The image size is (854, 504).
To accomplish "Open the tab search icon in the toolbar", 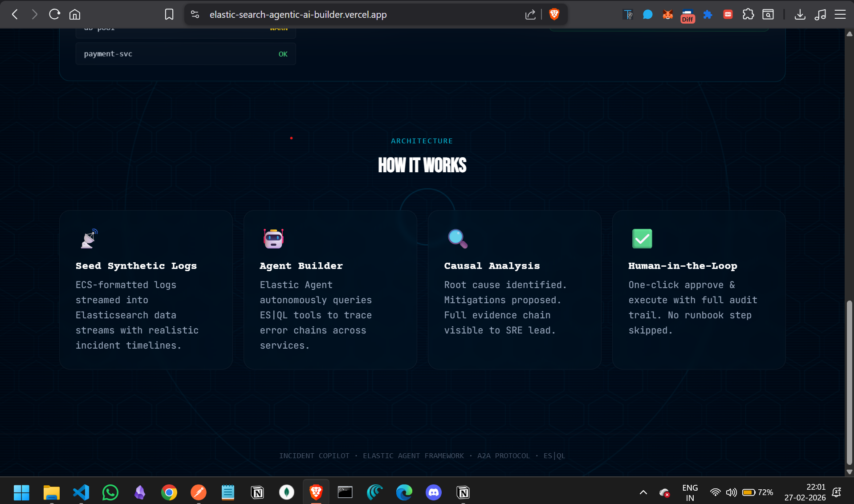I will [x=768, y=14].
